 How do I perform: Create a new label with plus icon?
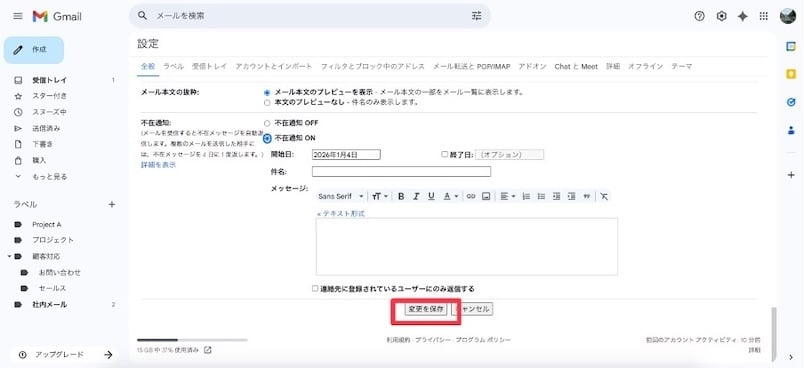click(112, 205)
